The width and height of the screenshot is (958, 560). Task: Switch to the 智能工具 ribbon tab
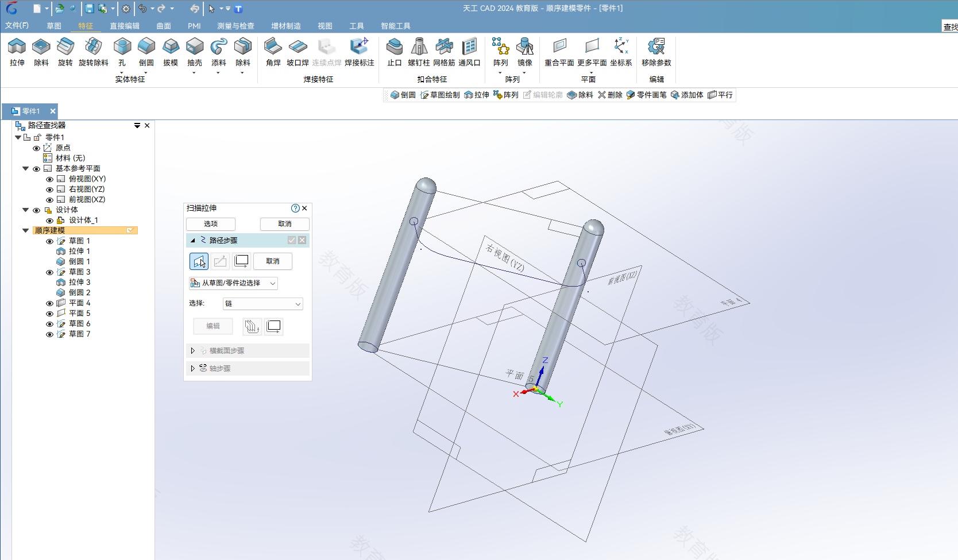pyautogui.click(x=396, y=26)
